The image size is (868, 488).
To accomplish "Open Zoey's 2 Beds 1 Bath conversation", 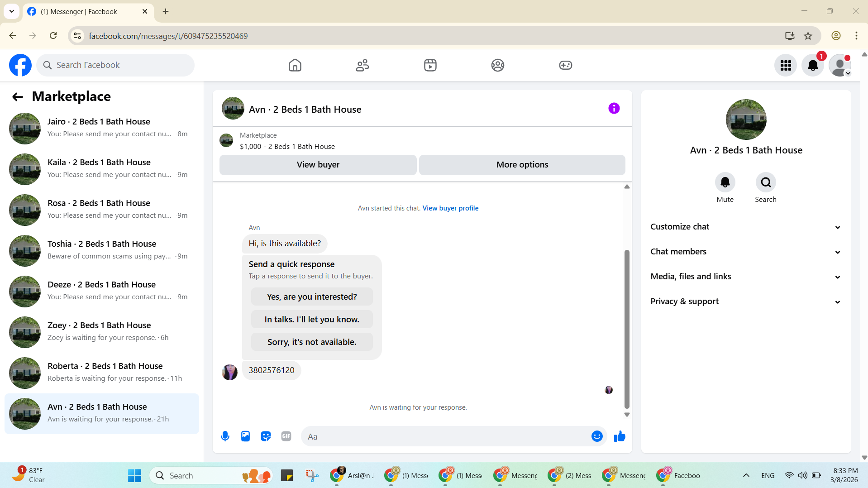I will (x=102, y=332).
